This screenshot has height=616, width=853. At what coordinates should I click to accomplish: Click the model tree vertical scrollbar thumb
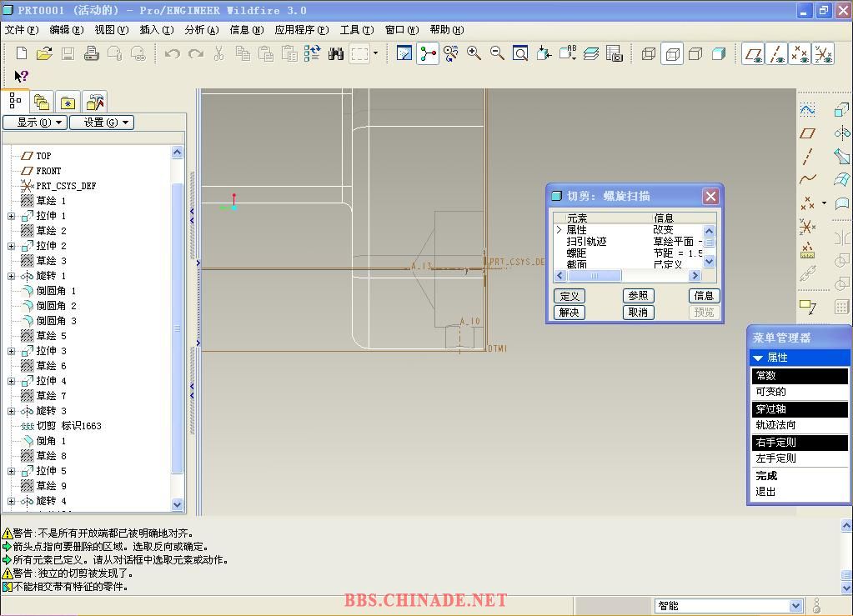[178, 328]
